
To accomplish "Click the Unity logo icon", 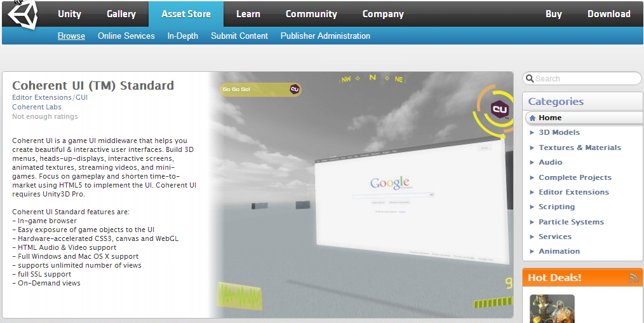I will pos(21,14).
